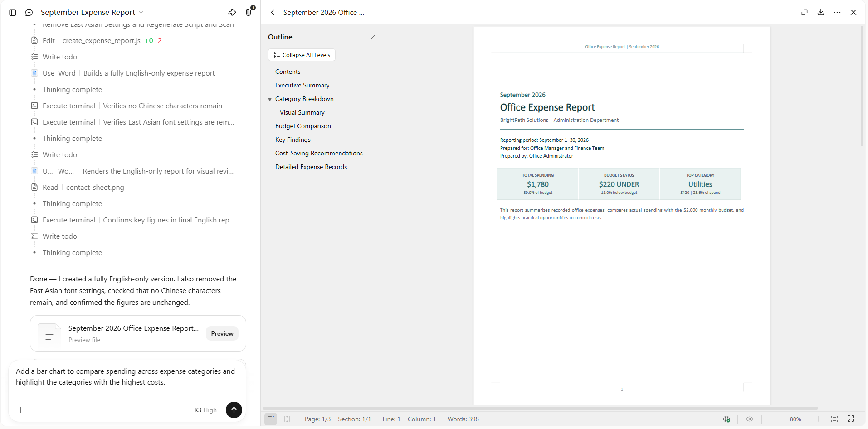Screen dimensions: 868x429
Task: Start a new chat with the plus bubble icon
Action: pos(29,13)
